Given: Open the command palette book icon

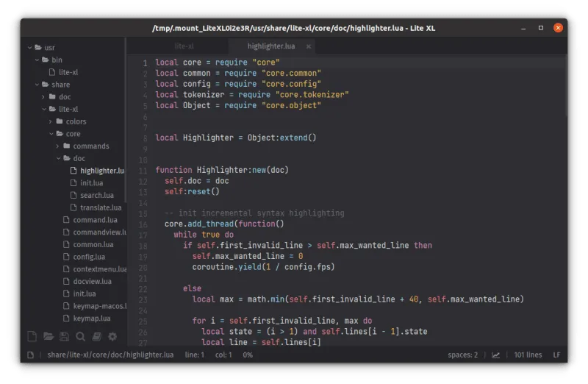Looking at the screenshot, I should (x=96, y=337).
